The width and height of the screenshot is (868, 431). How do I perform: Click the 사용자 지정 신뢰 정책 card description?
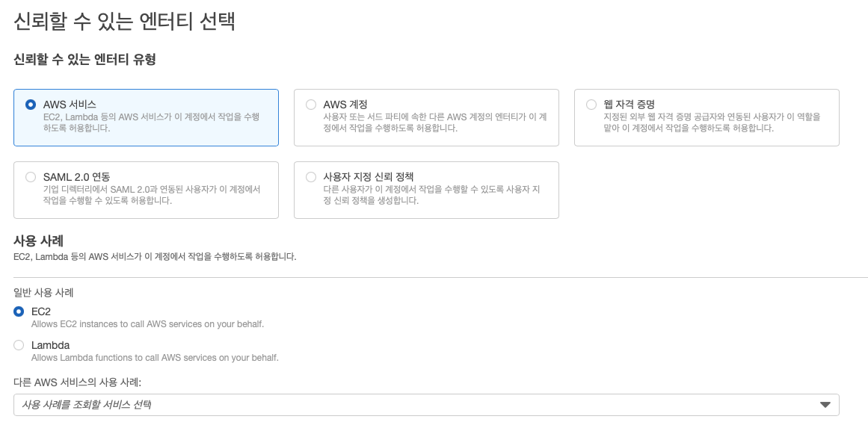(431, 195)
